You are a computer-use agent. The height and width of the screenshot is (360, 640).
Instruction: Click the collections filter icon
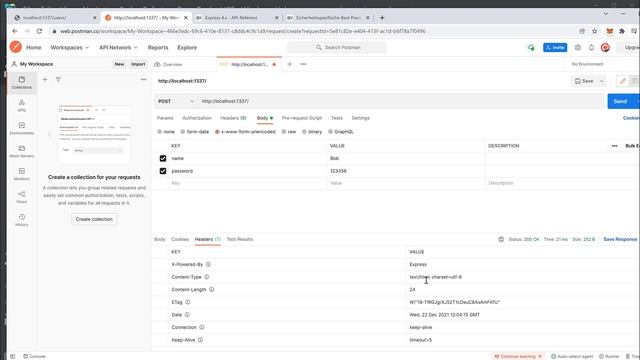(x=58, y=80)
